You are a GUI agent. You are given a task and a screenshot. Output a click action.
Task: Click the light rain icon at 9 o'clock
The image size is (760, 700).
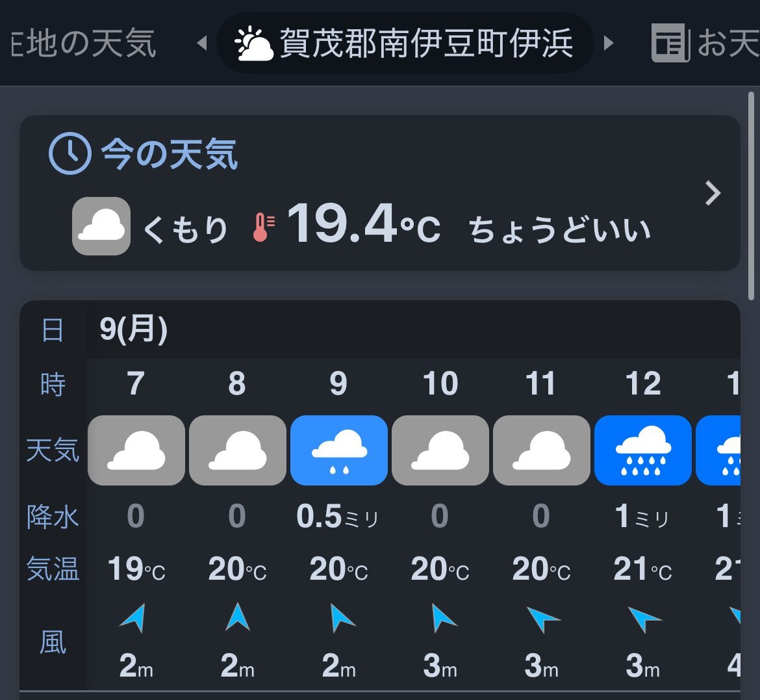point(339,450)
